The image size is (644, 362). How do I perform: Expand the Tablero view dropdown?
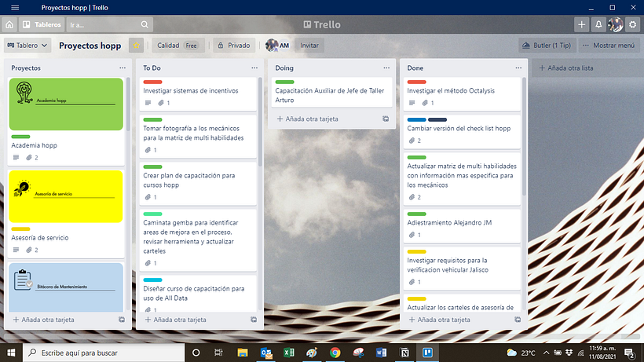coord(27,46)
